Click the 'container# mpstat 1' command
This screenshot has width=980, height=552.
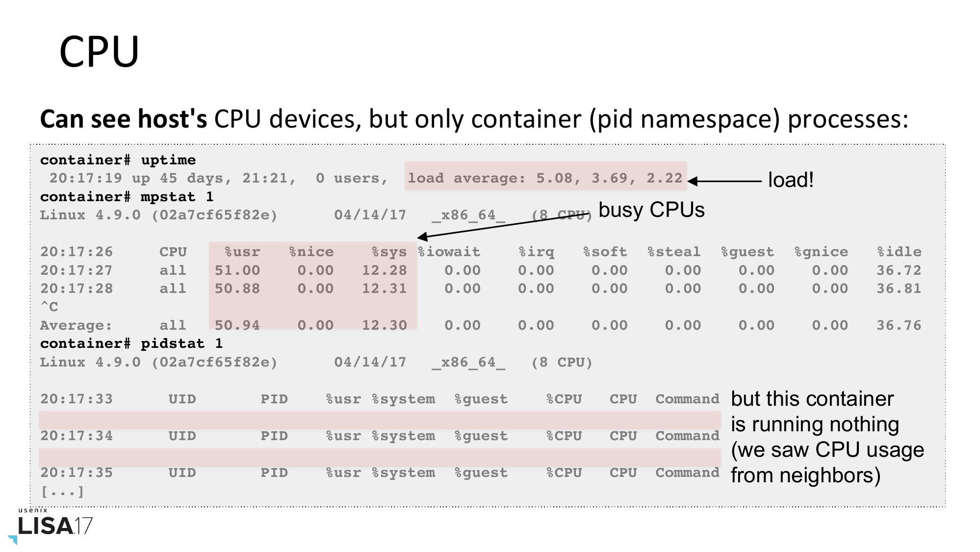click(x=127, y=197)
